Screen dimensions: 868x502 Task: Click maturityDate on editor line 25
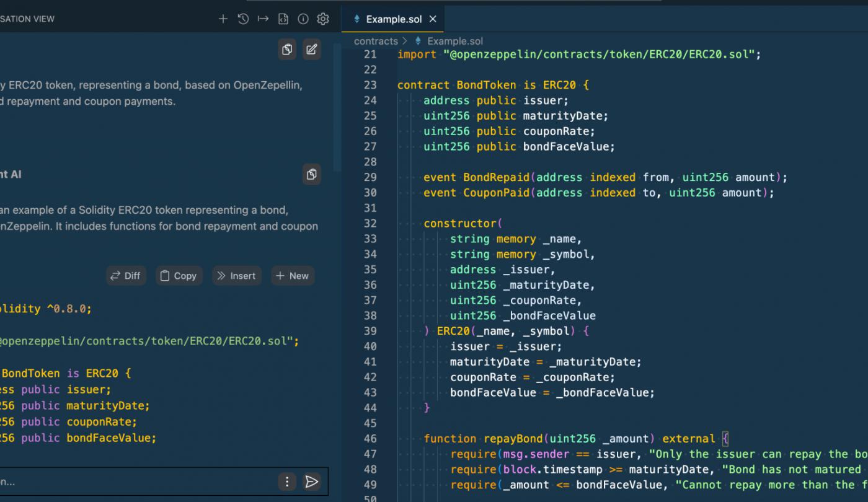[x=562, y=116]
